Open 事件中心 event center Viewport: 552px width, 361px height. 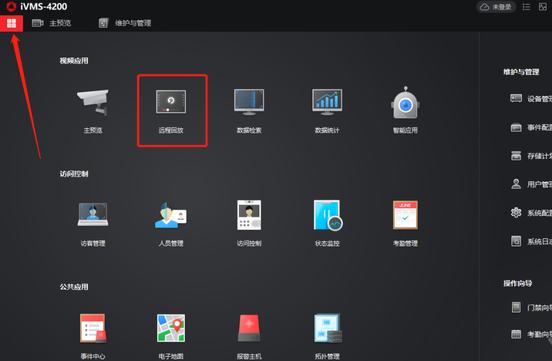pos(93,328)
